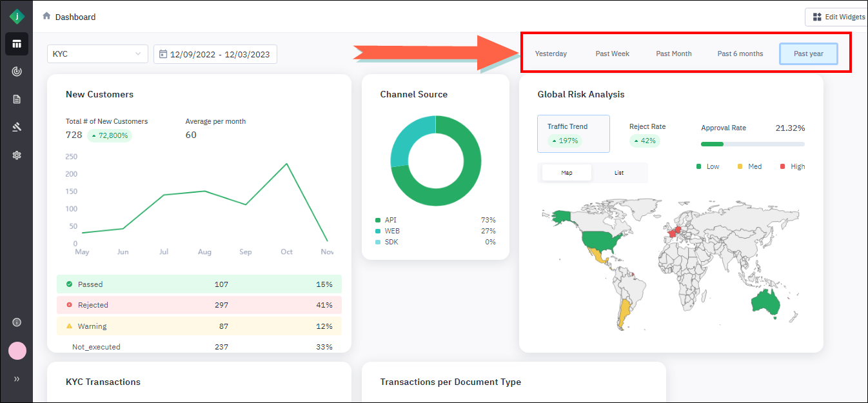The image size is (868, 403).
Task: Open the pink user avatar
Action: pos(17,351)
